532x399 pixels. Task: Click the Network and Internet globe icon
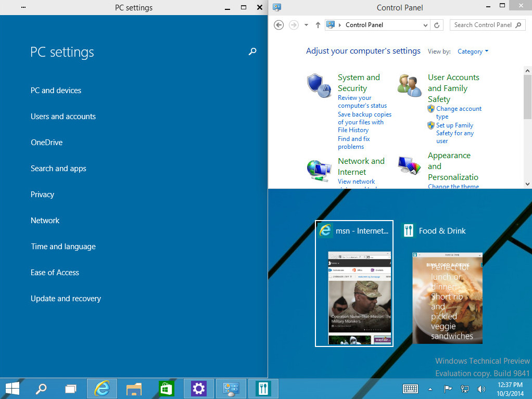pos(319,171)
